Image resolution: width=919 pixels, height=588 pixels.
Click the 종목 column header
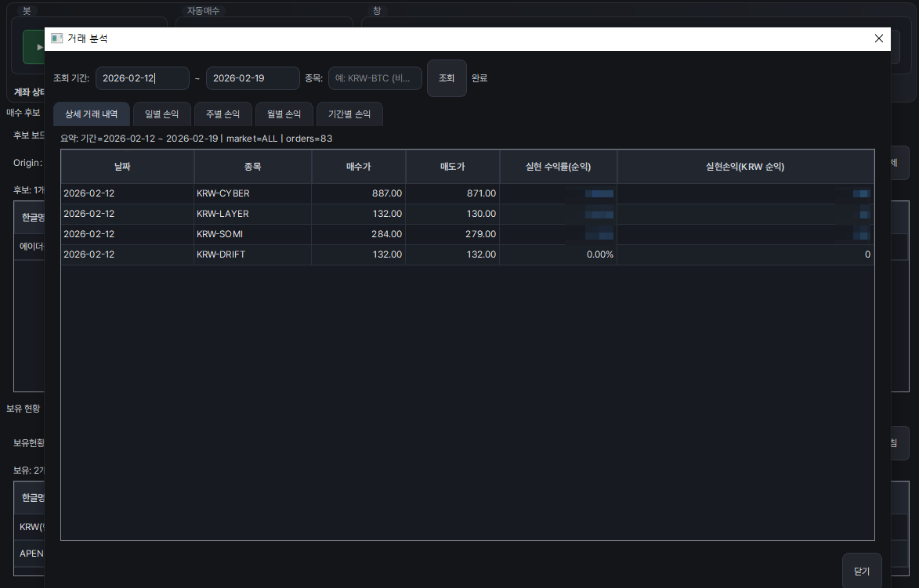pyautogui.click(x=252, y=167)
